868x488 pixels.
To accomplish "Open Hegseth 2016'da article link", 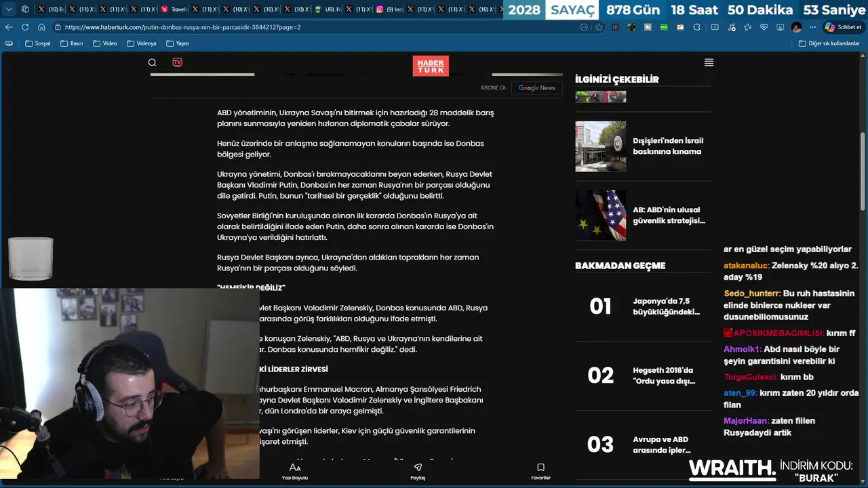I will tap(664, 375).
